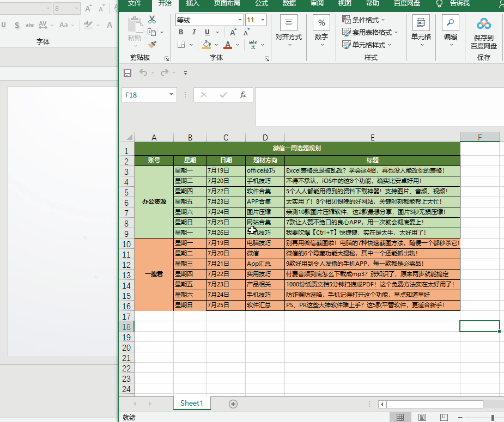
Task: Select the Format Painter brush icon
Action: tap(152, 44)
